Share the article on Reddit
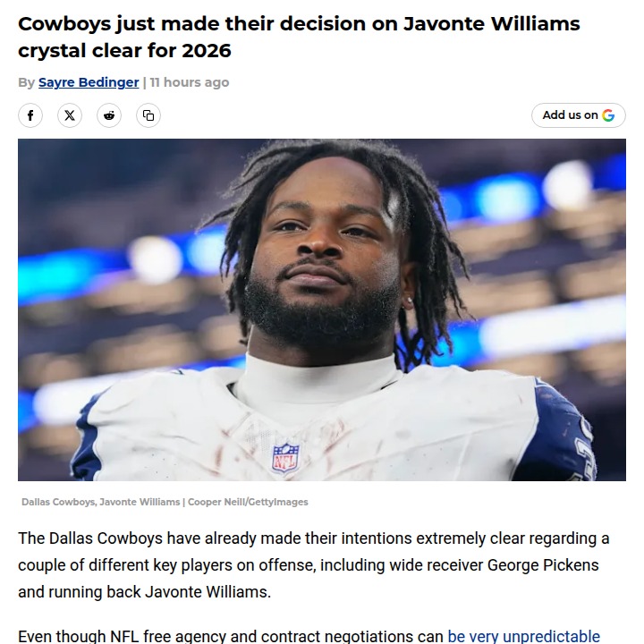 click(109, 115)
